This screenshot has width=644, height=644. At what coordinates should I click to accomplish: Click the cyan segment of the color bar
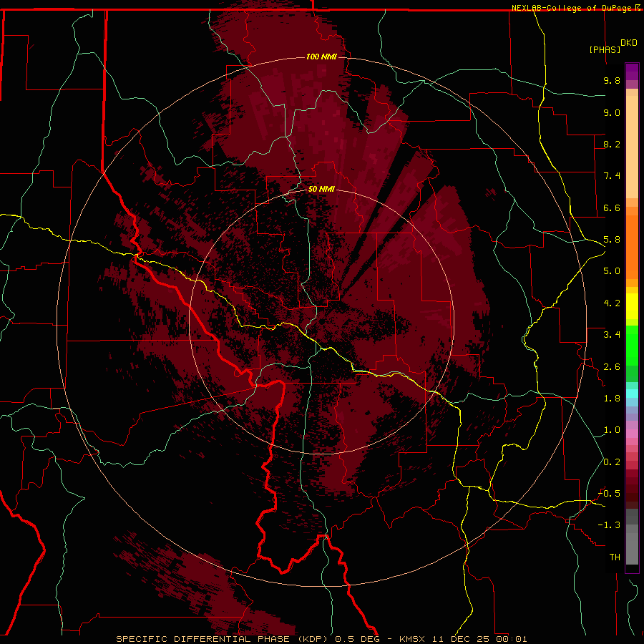(632, 394)
